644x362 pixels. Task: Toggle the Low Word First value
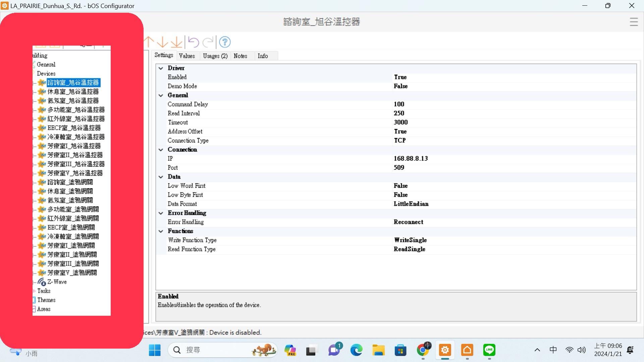400,186
